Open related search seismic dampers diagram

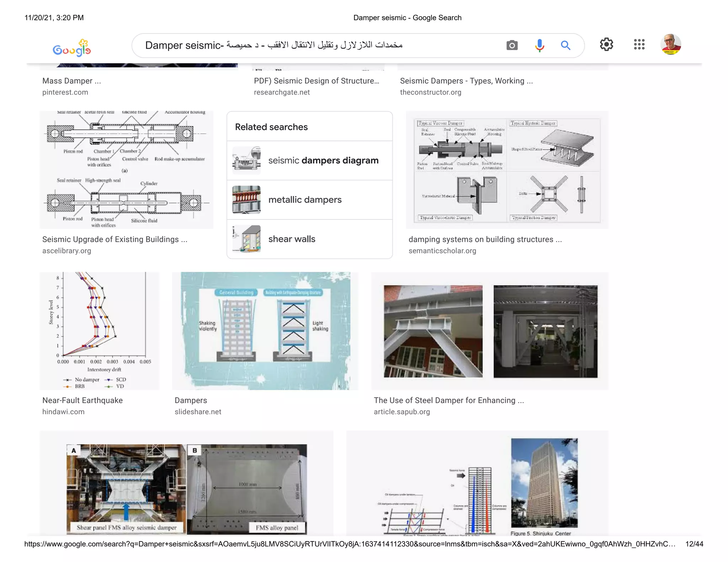pyautogui.click(x=323, y=161)
